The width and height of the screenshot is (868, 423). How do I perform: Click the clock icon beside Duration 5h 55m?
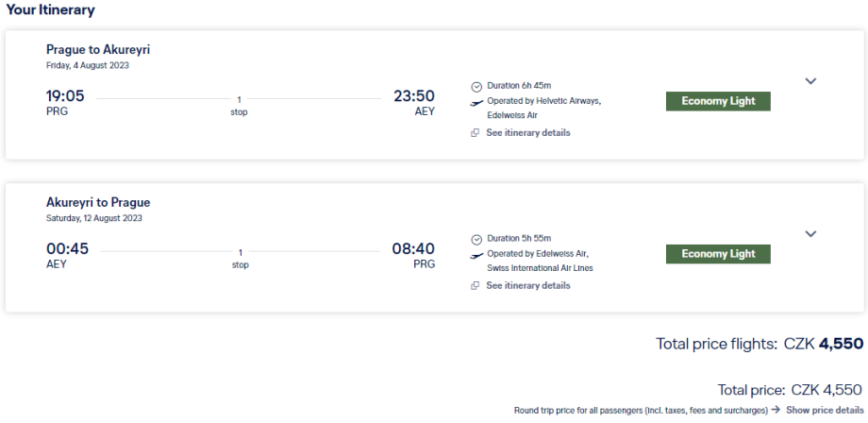coord(476,240)
